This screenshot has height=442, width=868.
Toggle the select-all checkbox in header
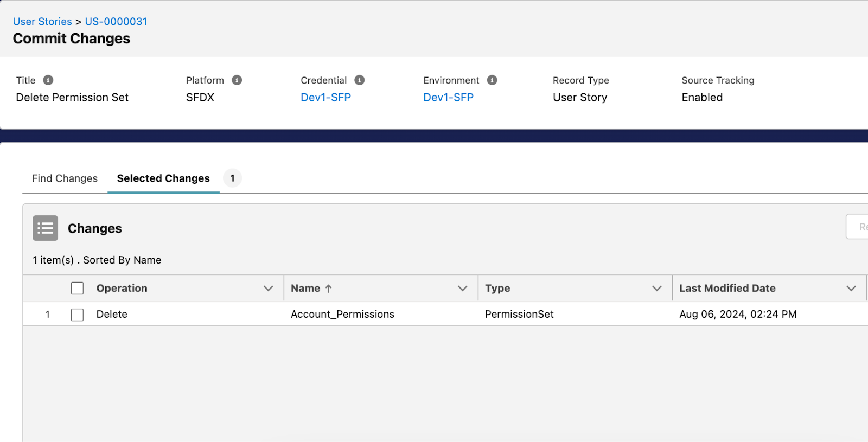point(77,289)
